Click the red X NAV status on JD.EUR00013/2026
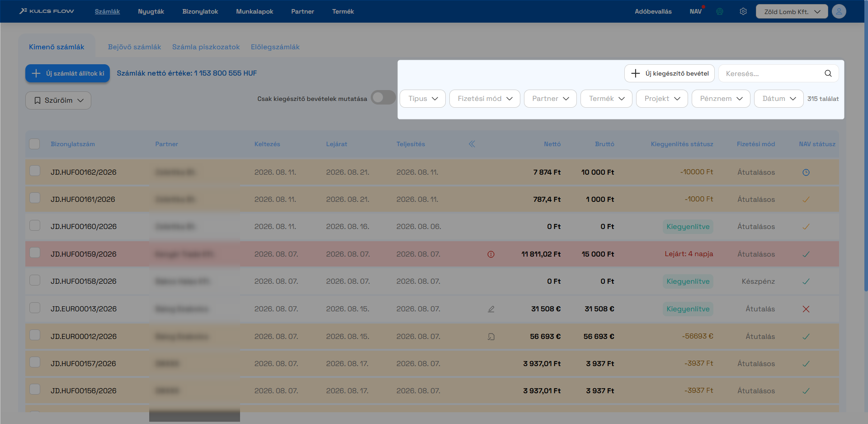This screenshot has height=424, width=868. [806, 309]
